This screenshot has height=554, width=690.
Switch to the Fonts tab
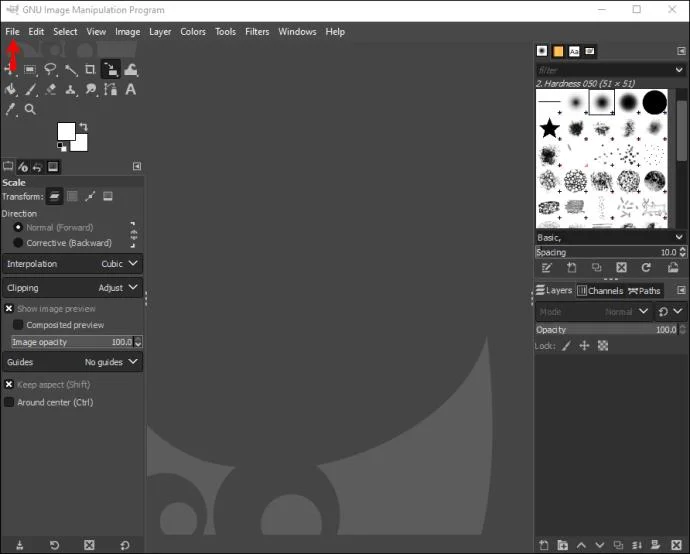[574, 51]
